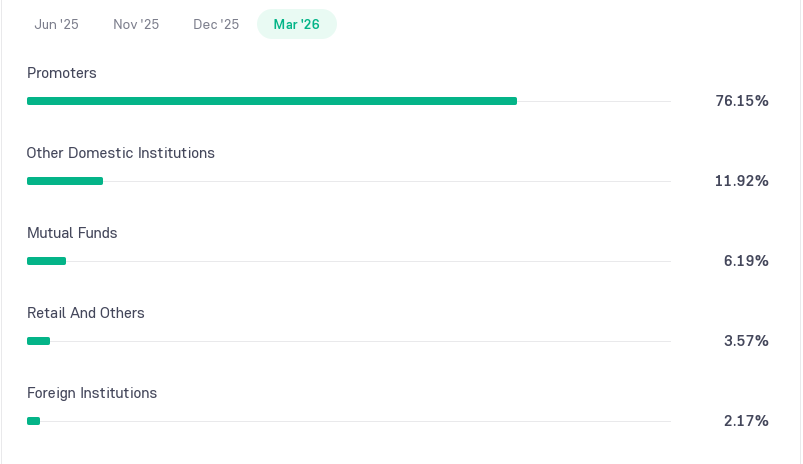The height and width of the screenshot is (464, 803).
Task: Click the Other Domestic Institutions bar
Action: click(65, 181)
